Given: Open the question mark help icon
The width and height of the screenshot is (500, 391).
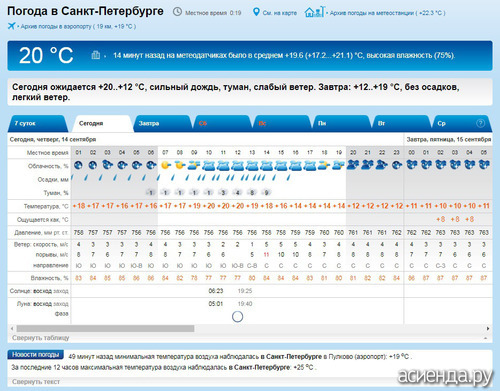Looking at the screenshot, I should pyautogui.click(x=480, y=123).
